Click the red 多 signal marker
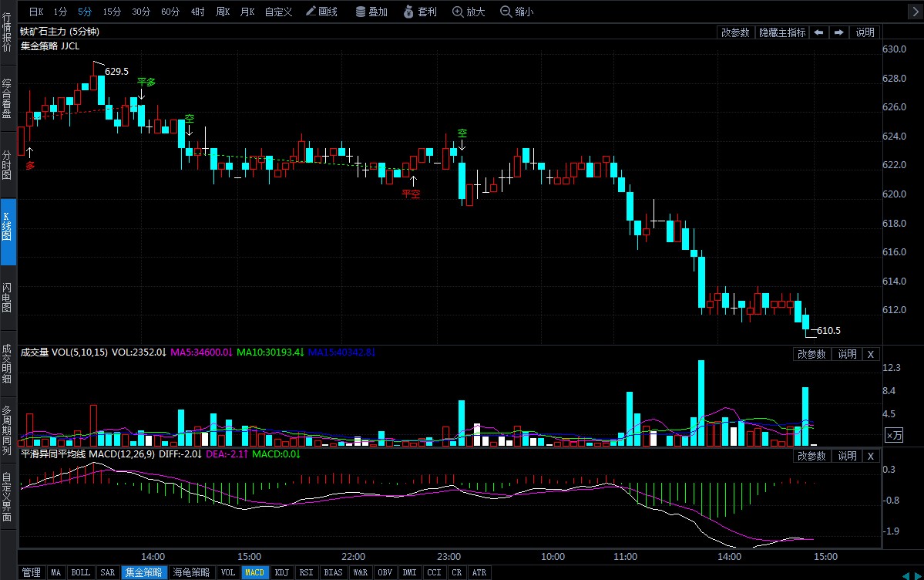The height and width of the screenshot is (580, 924). tap(30, 166)
